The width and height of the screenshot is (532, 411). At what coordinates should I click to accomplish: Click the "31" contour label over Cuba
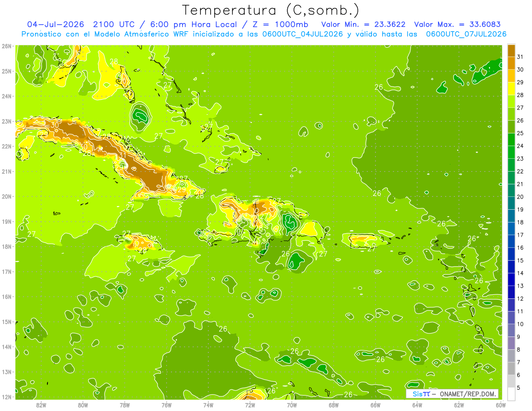(x=123, y=156)
